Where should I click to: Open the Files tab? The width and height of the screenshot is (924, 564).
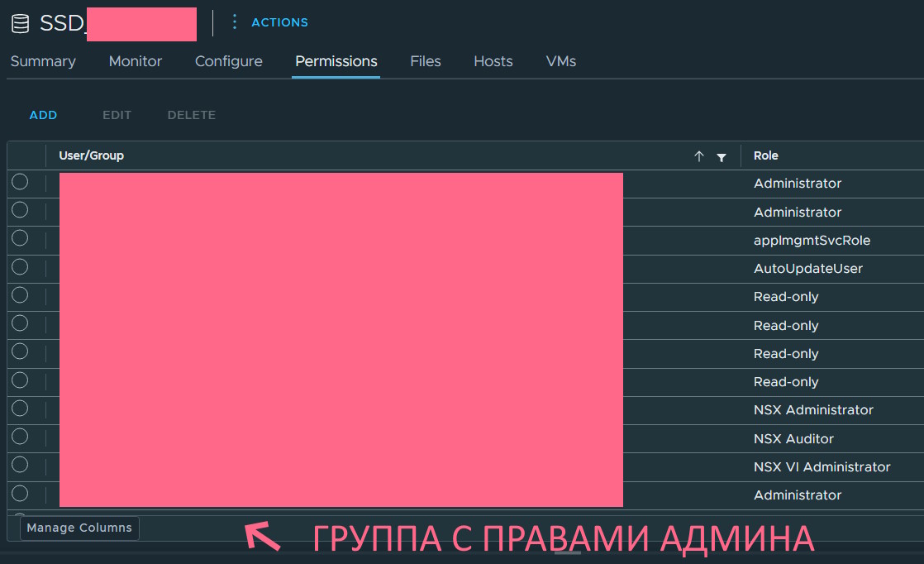coord(426,61)
